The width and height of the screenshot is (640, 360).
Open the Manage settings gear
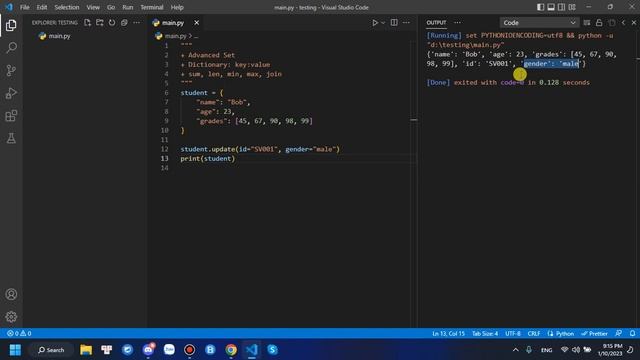coord(11,317)
